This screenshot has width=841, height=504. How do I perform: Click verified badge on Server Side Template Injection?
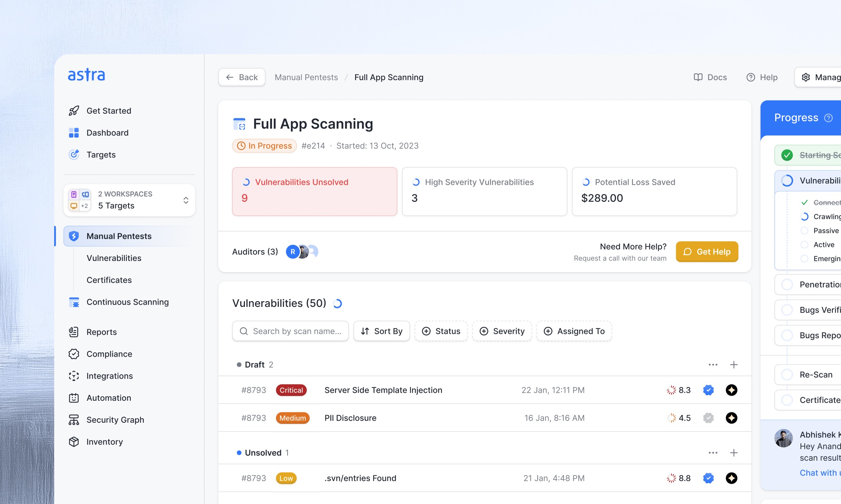click(708, 390)
